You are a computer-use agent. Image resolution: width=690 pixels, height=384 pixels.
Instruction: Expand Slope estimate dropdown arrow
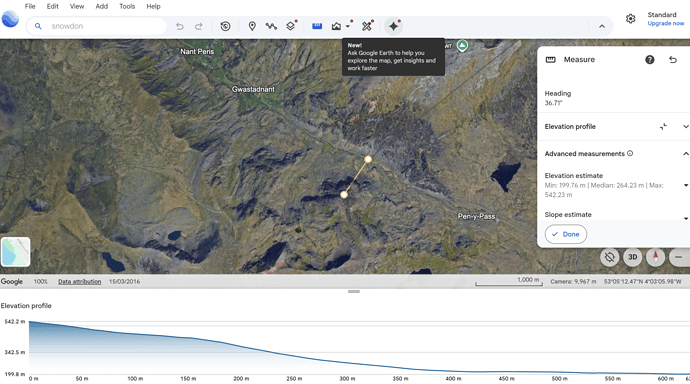point(686,218)
